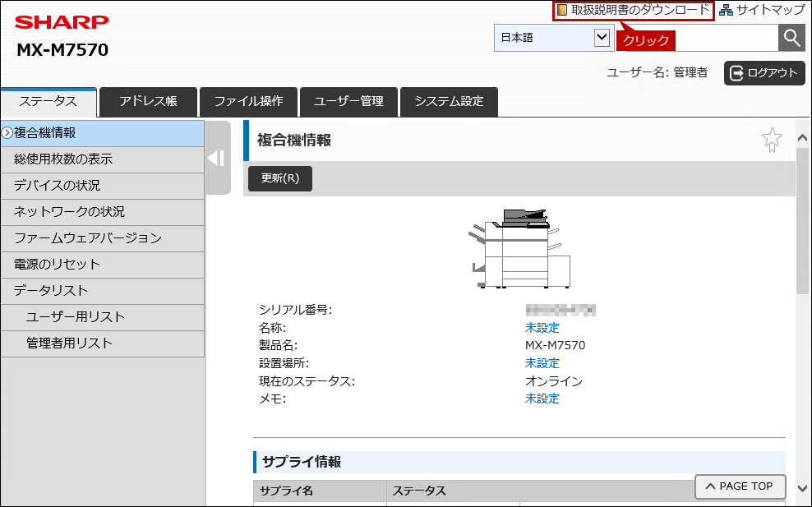Click the サプライ名 column header

click(320, 491)
